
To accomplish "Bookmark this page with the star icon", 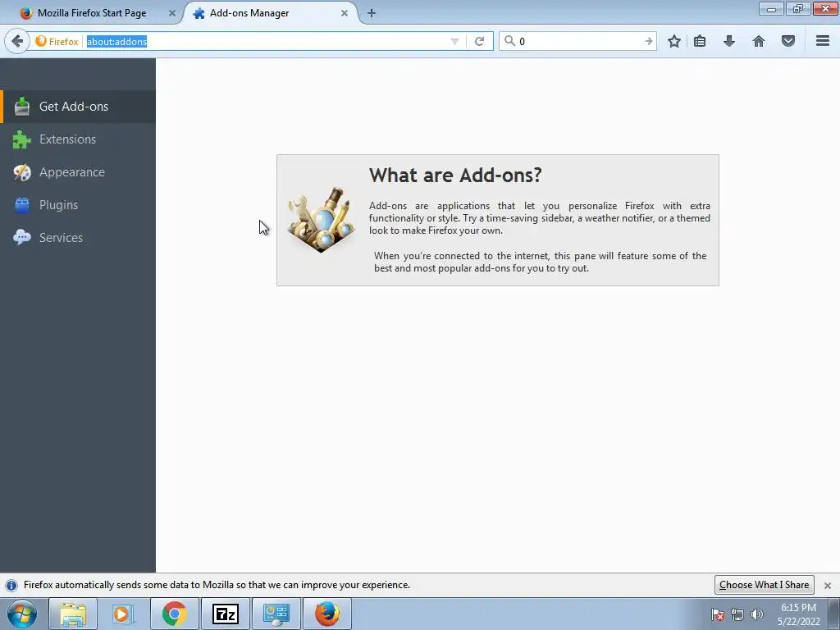I will coord(674,41).
